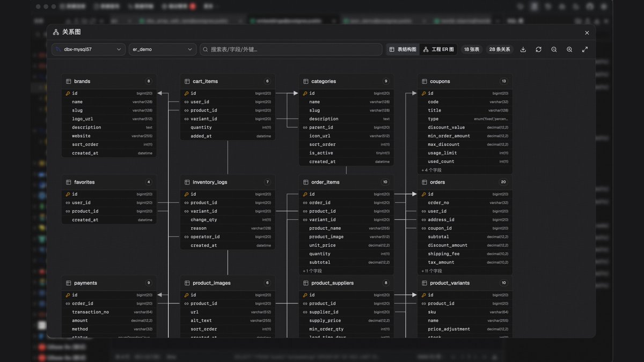Viewport: 644px width, 362px height.
Task: Click the table icon on the brands header
Action: tap(69, 82)
